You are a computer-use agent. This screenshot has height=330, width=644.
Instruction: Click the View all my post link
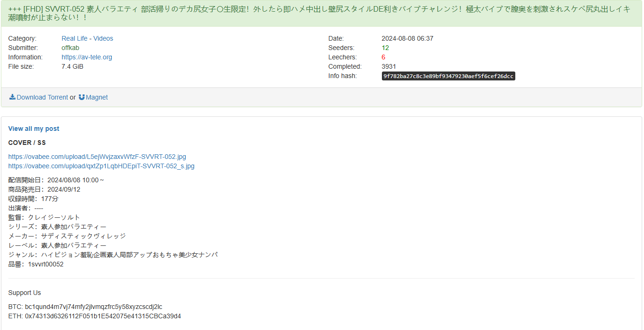34,129
